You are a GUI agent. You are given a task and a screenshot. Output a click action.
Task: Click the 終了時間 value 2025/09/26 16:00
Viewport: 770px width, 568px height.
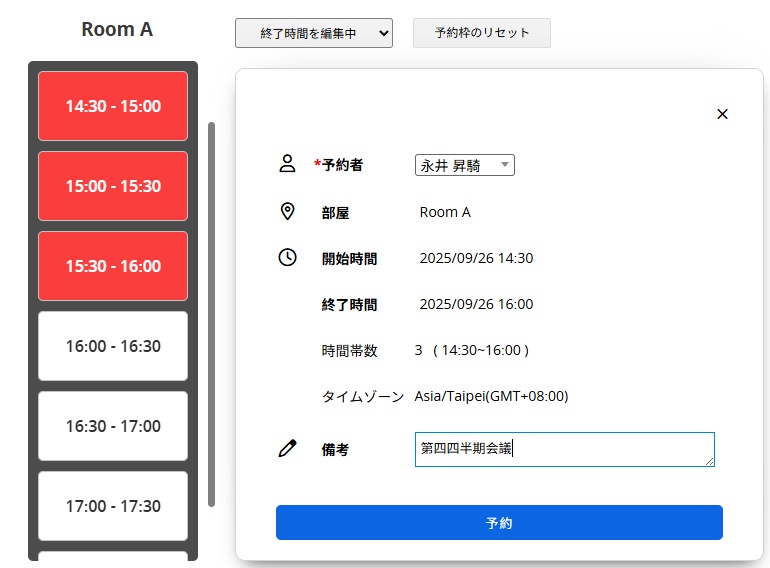[476, 304]
